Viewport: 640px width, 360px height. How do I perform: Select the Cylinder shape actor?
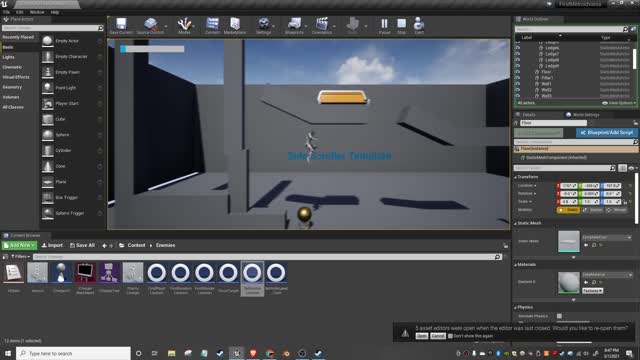coord(72,150)
